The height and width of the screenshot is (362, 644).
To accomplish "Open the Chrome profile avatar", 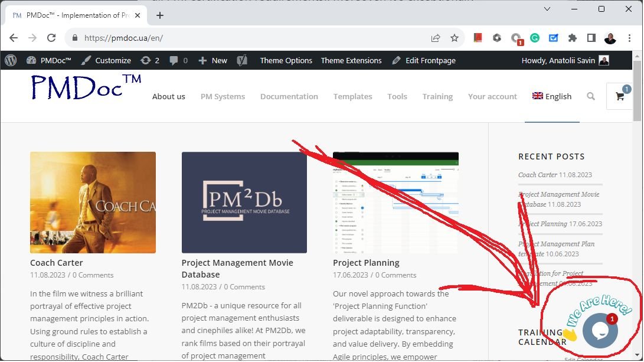I will (610, 38).
